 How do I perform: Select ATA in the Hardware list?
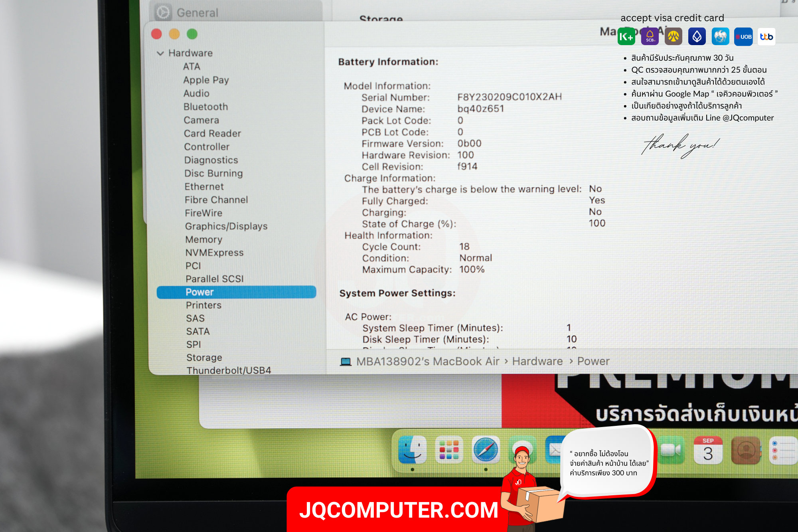[x=192, y=66]
